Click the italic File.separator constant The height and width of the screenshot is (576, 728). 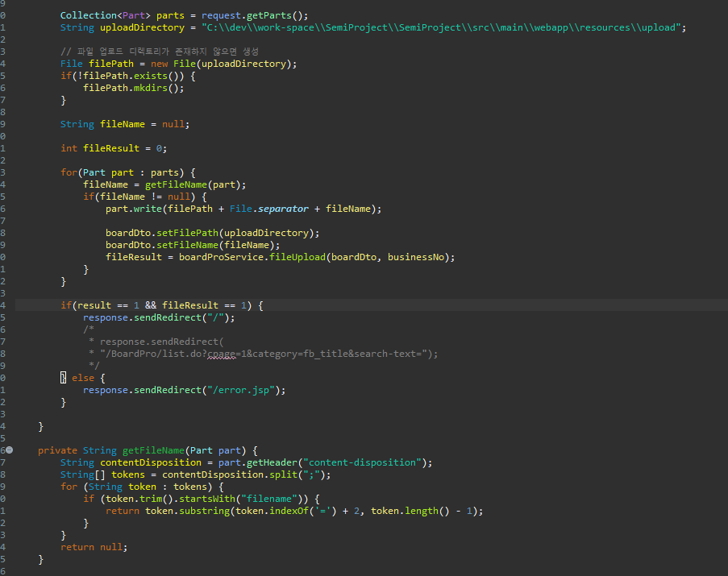[268, 208]
